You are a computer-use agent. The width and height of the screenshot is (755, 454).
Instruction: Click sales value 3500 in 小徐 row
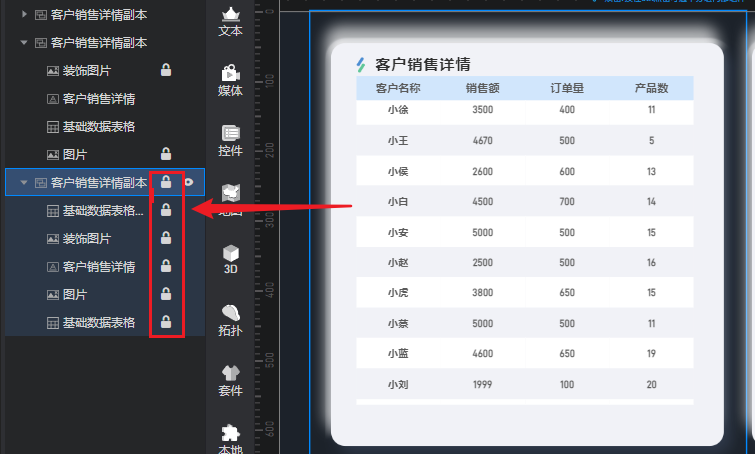point(482,110)
